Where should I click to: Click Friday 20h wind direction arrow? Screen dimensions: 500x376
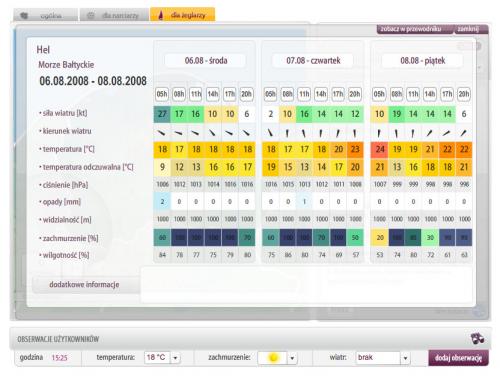pos(463,133)
